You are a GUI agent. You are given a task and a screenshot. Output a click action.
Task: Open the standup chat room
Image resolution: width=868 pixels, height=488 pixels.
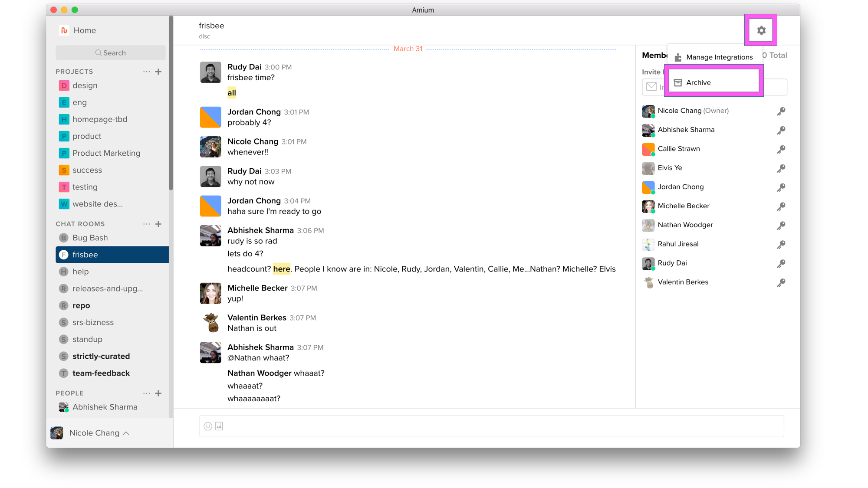tap(112, 339)
